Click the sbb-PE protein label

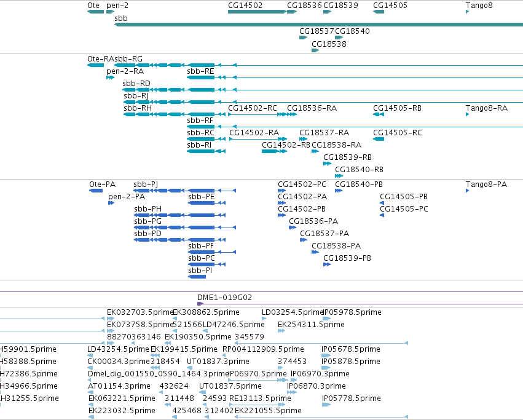[202, 197]
